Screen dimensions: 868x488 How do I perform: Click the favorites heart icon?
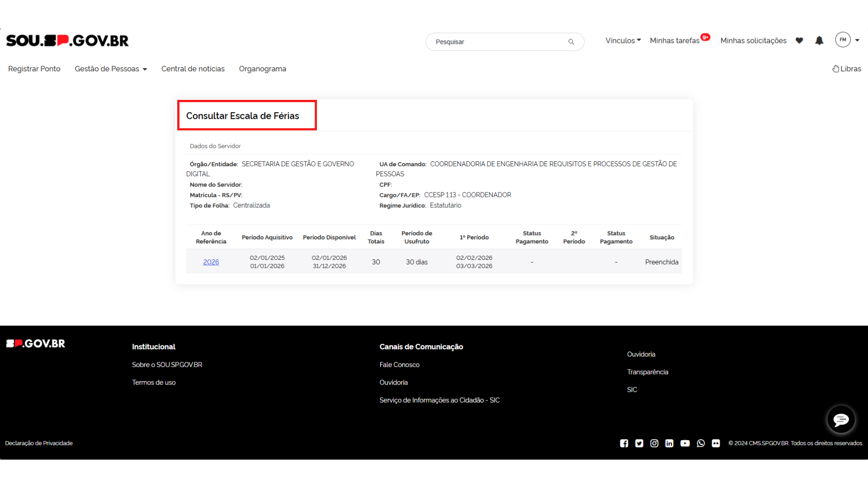[799, 41]
